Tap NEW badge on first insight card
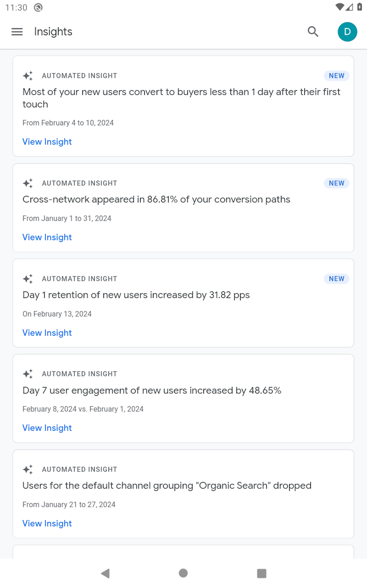Screen dimensions: 367x588 coord(336,76)
